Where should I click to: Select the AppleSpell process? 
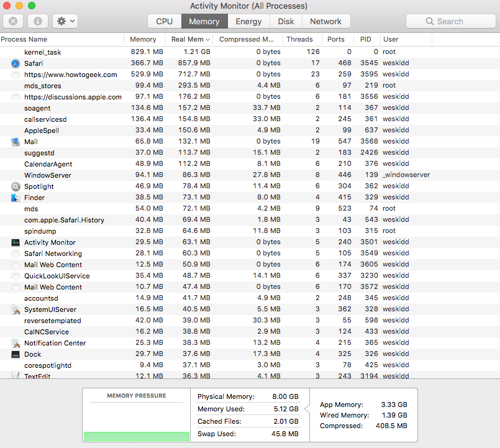coord(250,130)
